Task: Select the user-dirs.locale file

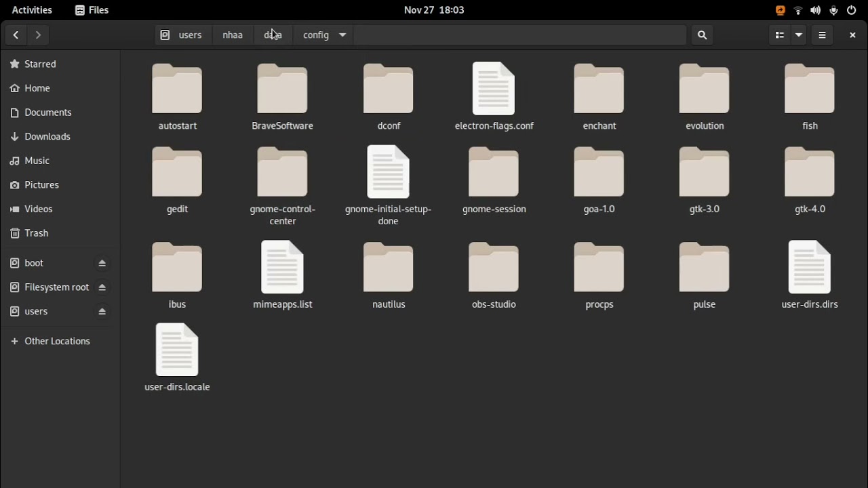Action: point(178,358)
